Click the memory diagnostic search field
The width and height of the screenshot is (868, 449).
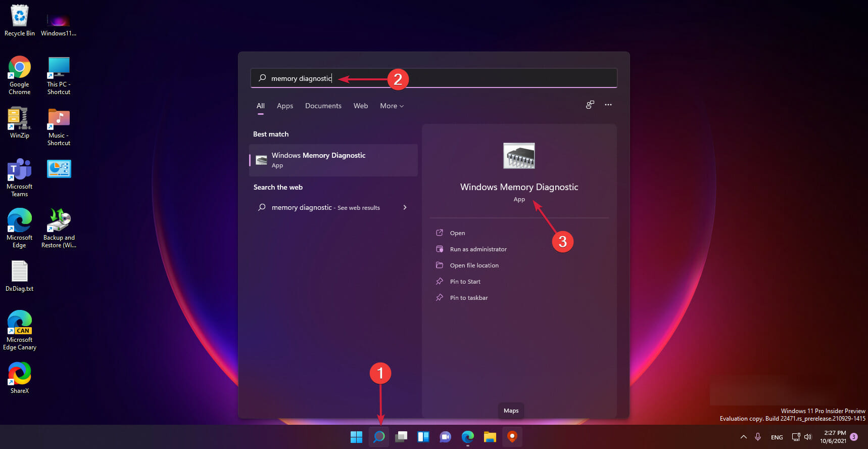434,78
